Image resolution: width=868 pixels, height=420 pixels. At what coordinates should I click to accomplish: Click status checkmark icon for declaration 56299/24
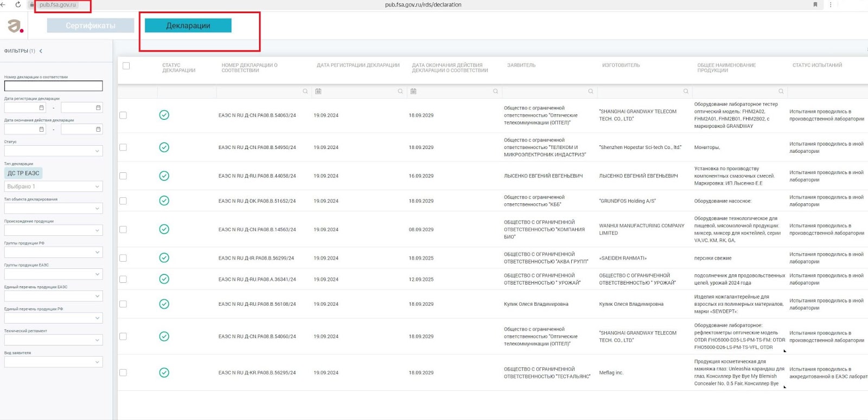point(164,258)
